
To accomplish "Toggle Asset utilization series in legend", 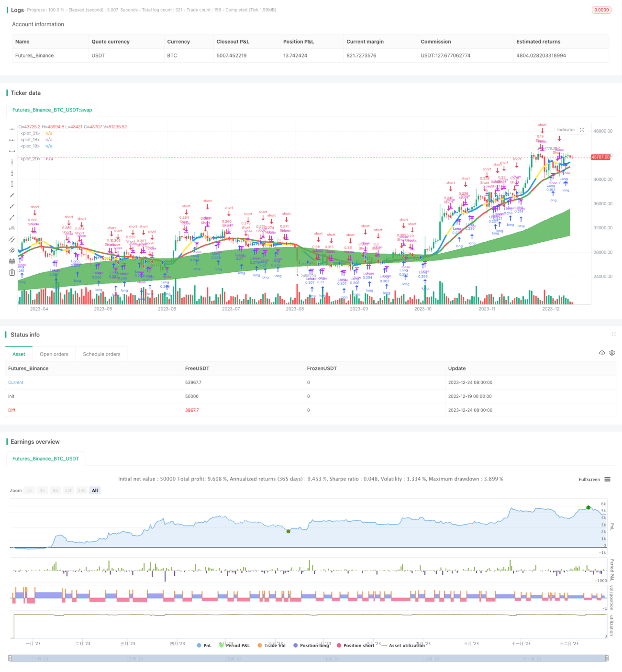I will click(x=403, y=645).
